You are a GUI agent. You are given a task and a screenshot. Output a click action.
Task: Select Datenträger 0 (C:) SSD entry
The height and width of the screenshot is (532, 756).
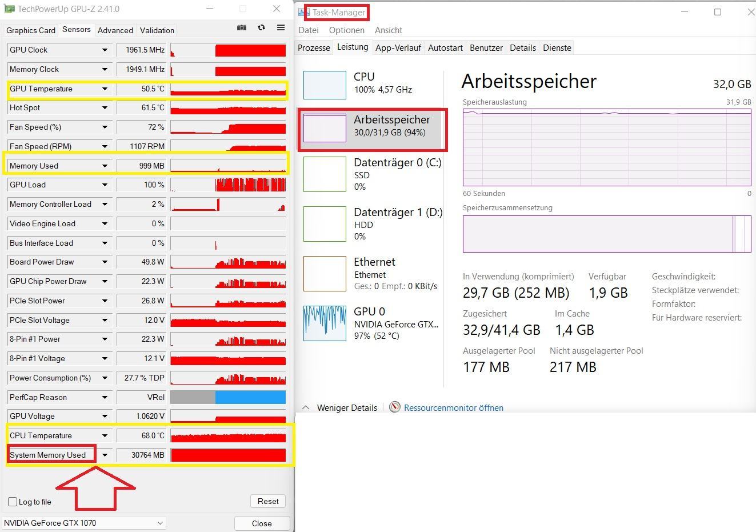(x=372, y=174)
